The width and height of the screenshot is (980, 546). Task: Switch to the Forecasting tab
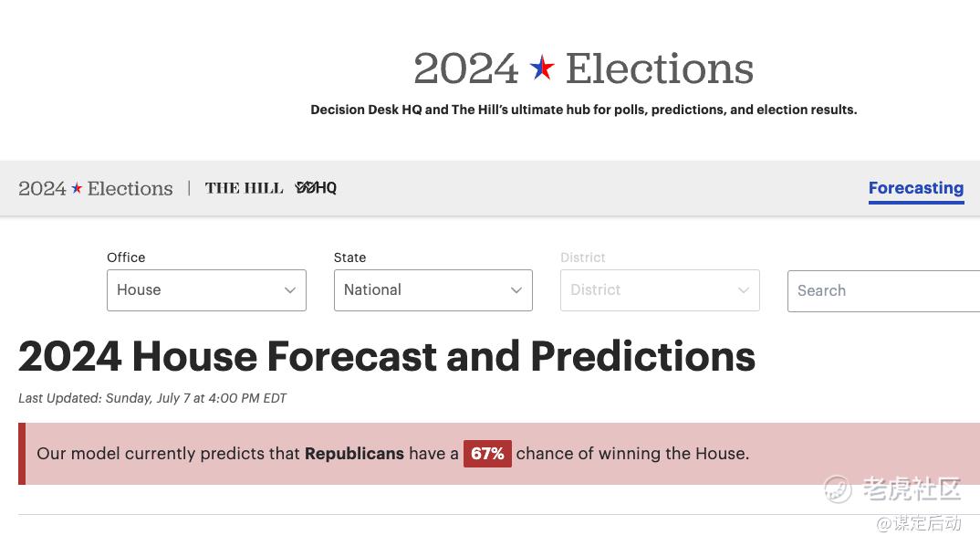[915, 188]
